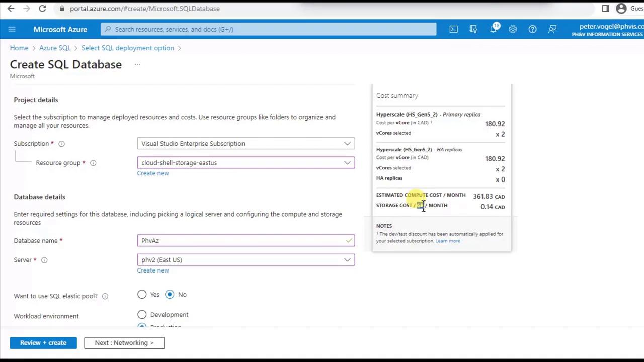
Task: Open the portal settings gear
Action: (x=513, y=29)
